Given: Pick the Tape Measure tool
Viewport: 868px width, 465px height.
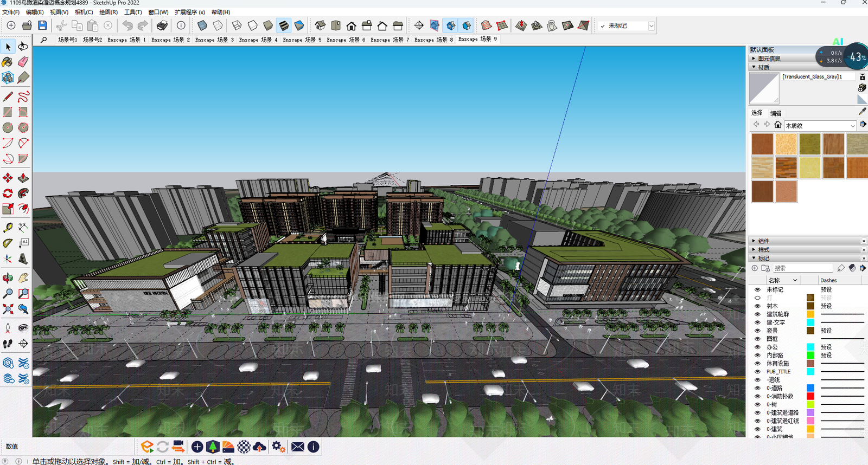Looking at the screenshot, I should click(x=8, y=228).
